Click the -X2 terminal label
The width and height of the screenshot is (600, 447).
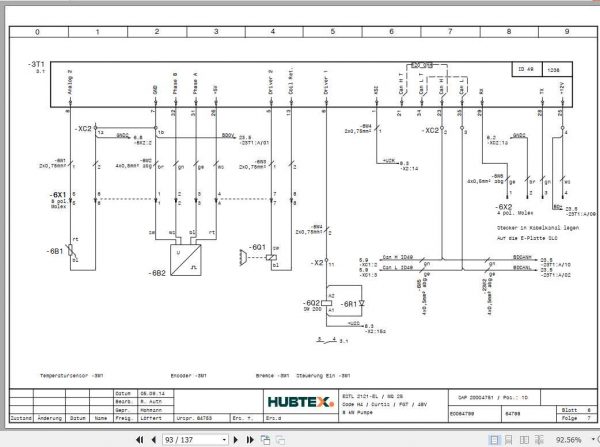pos(317,263)
